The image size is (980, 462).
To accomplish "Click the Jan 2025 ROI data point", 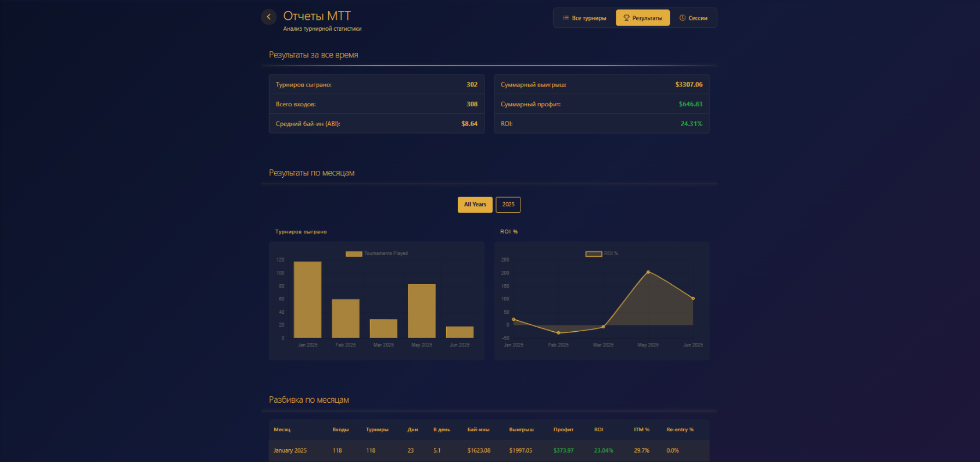I will click(x=514, y=319).
